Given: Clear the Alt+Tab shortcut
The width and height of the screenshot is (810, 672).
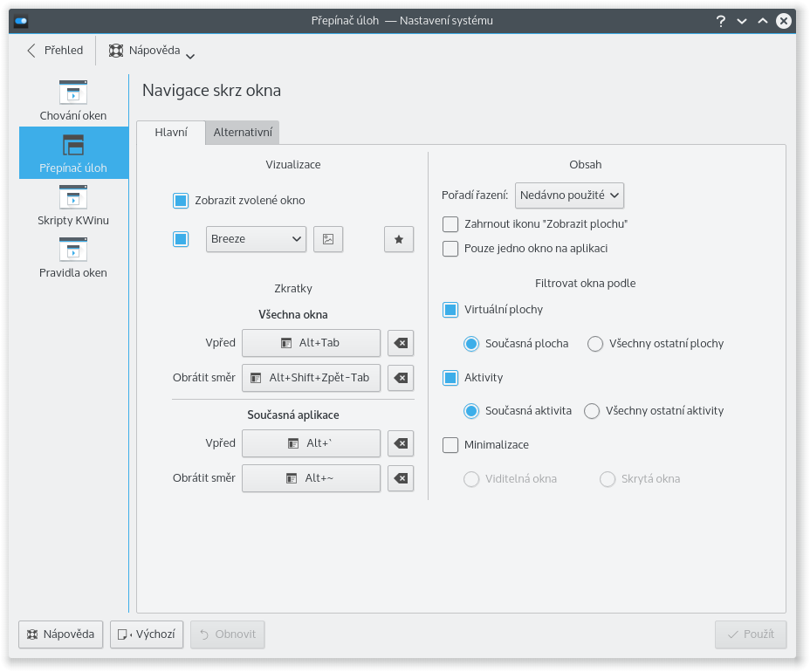Looking at the screenshot, I should point(401,343).
